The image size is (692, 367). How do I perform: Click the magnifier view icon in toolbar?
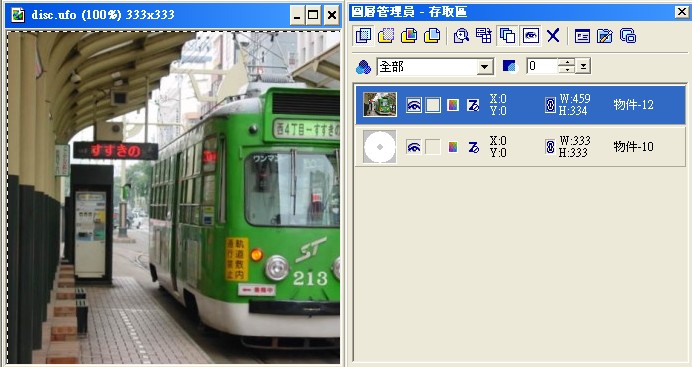[461, 36]
